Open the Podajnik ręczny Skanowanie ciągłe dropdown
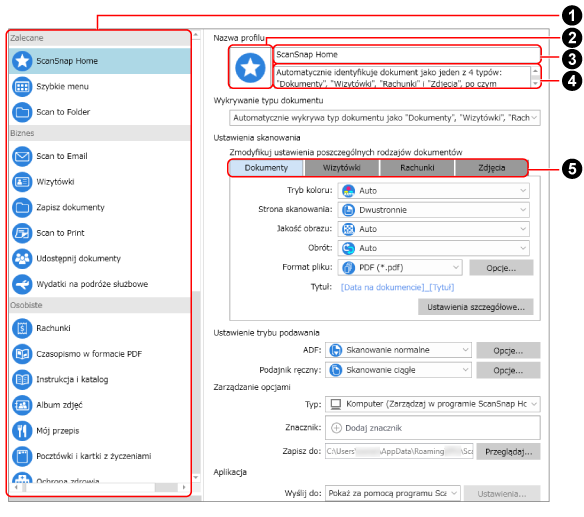The height and width of the screenshot is (517, 584). click(398, 370)
